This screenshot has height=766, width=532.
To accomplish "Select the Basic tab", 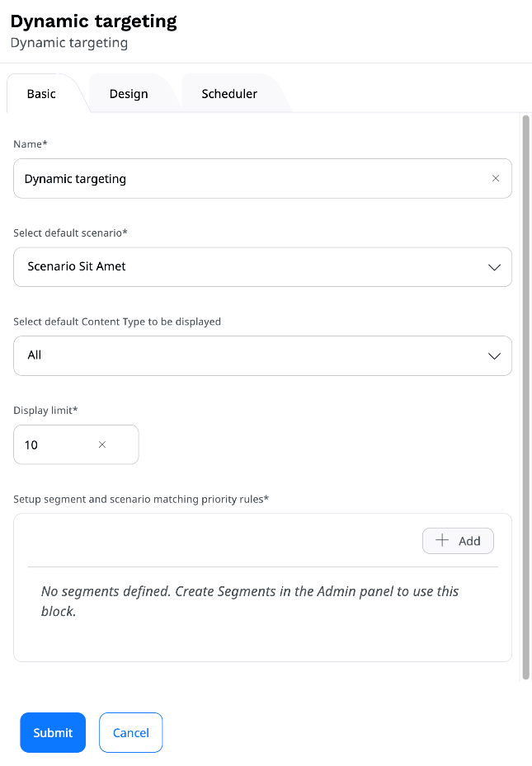I will pos(41,94).
